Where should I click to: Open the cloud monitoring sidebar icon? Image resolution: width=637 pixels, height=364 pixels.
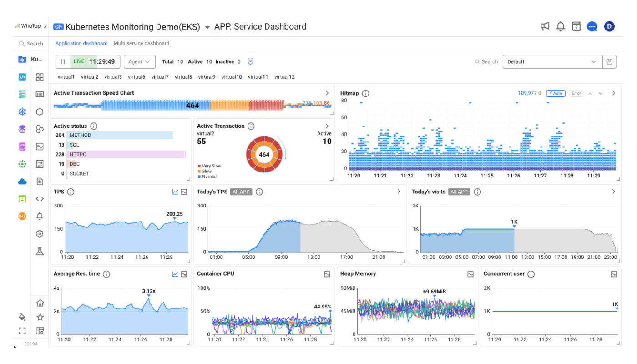point(22,181)
